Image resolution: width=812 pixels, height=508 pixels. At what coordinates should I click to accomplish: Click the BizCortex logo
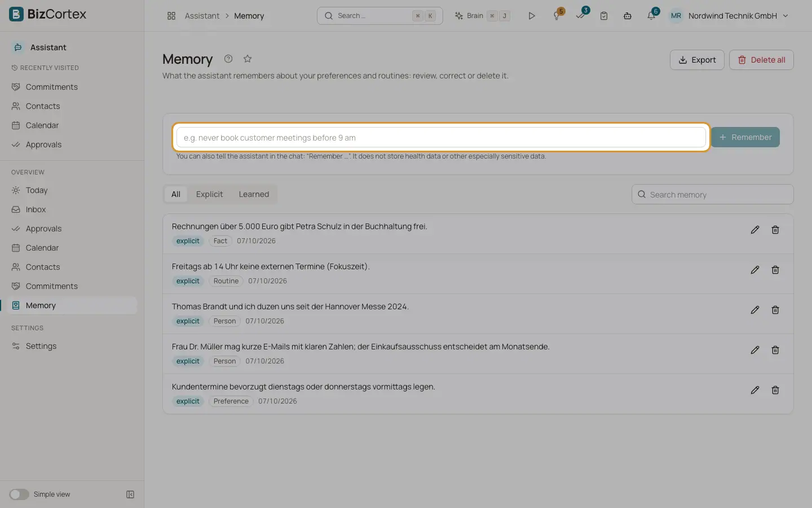pos(48,14)
